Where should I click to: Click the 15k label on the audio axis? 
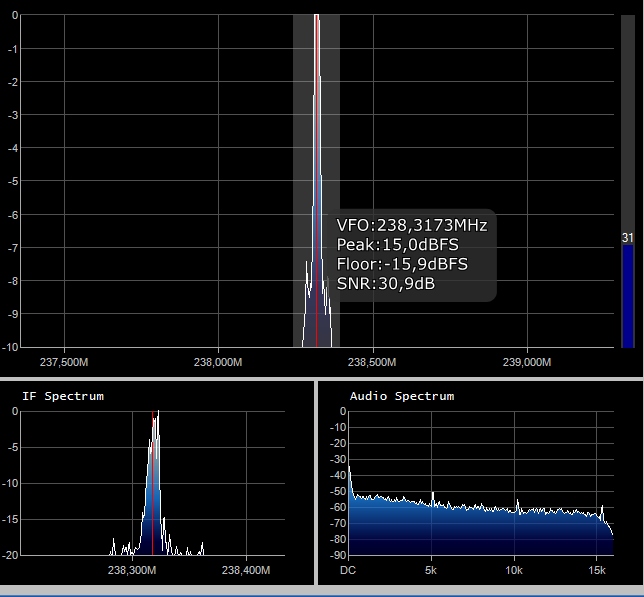pos(597,570)
